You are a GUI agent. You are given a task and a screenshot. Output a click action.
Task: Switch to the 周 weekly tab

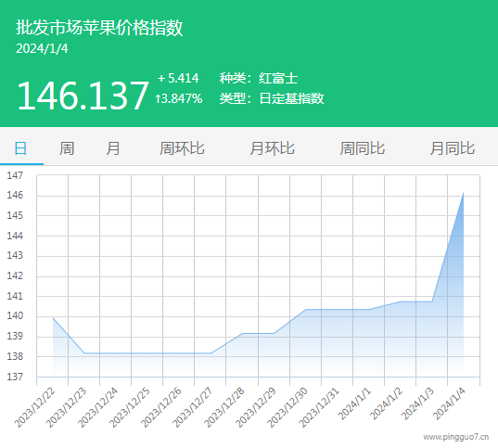pyautogui.click(x=67, y=148)
